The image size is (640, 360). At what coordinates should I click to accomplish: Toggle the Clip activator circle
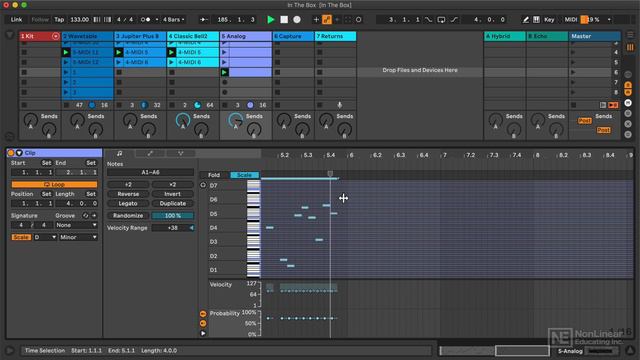(x=11, y=153)
